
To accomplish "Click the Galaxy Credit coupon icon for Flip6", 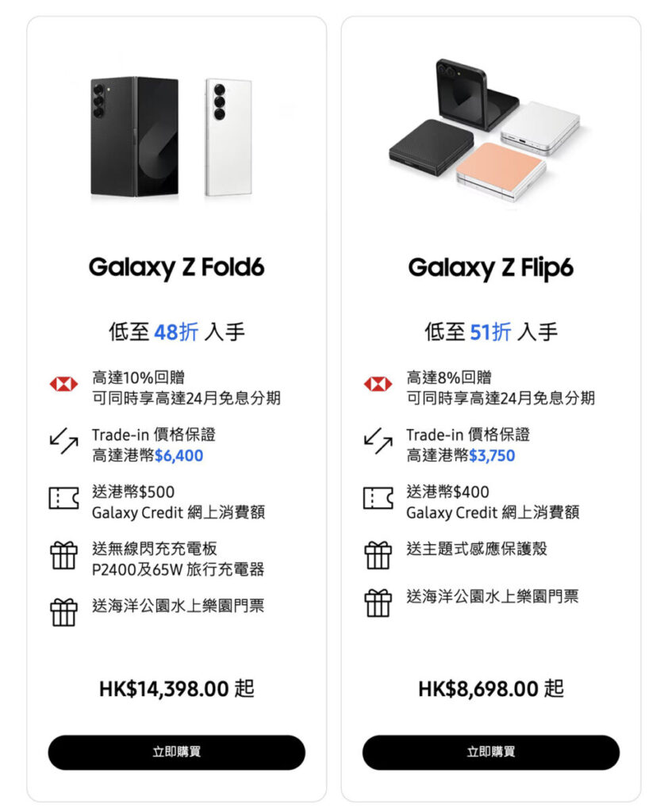I will click(x=378, y=499).
